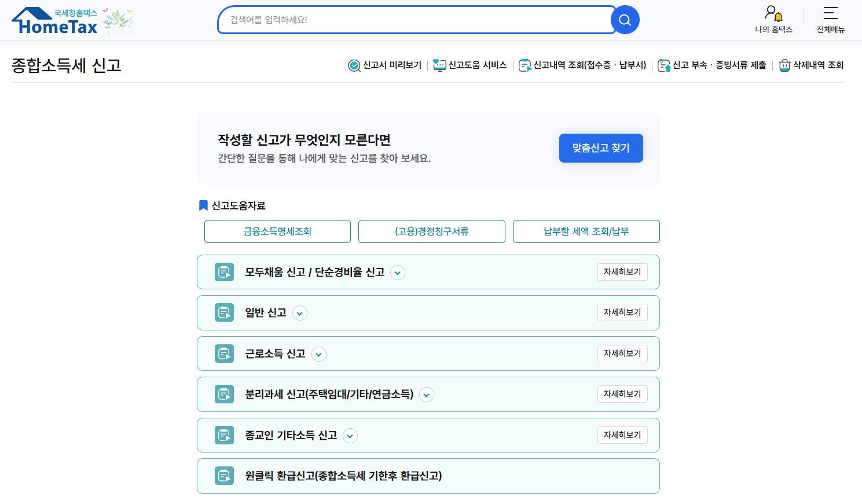Click the 신고내역 조회 document icon
The height and width of the screenshot is (504, 862).
pyautogui.click(x=525, y=65)
